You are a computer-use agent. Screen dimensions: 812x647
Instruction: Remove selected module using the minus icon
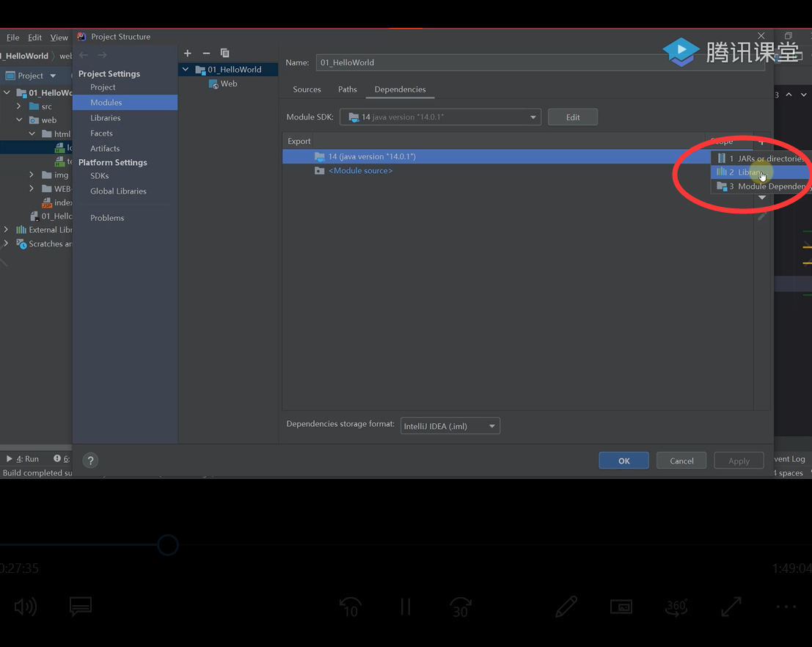[206, 53]
